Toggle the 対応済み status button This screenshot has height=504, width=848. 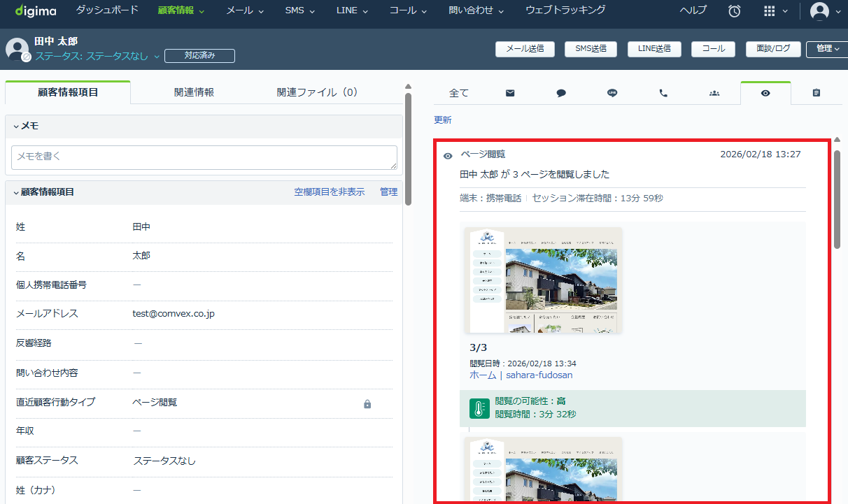[x=199, y=56]
